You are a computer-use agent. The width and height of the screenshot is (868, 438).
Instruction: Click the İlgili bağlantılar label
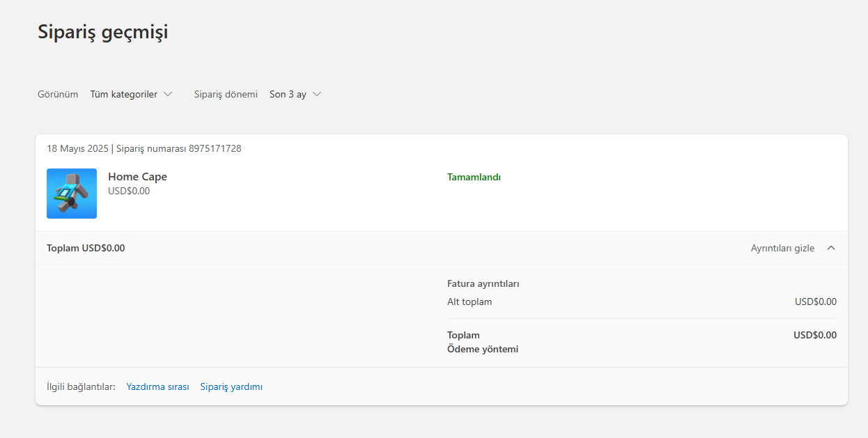coord(81,386)
